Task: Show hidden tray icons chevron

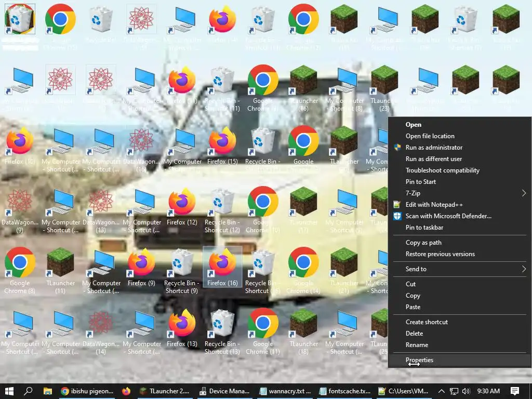Action: (442, 391)
